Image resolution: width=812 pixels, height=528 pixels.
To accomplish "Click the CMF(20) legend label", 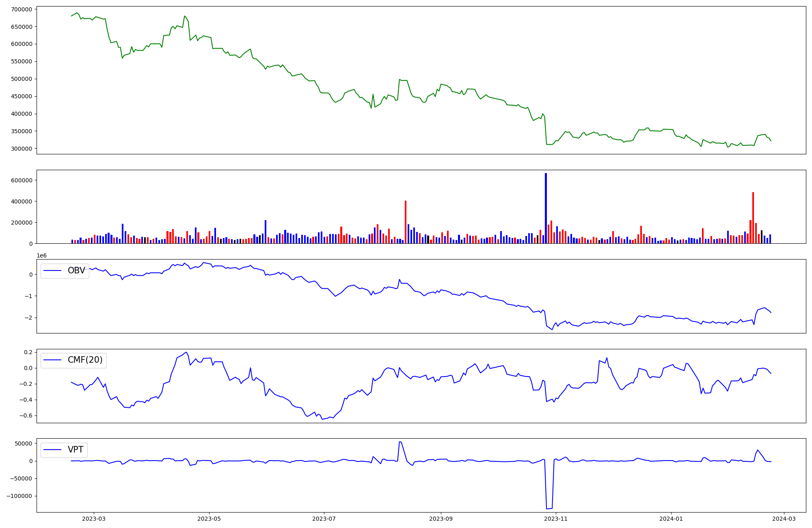I will point(85,360).
